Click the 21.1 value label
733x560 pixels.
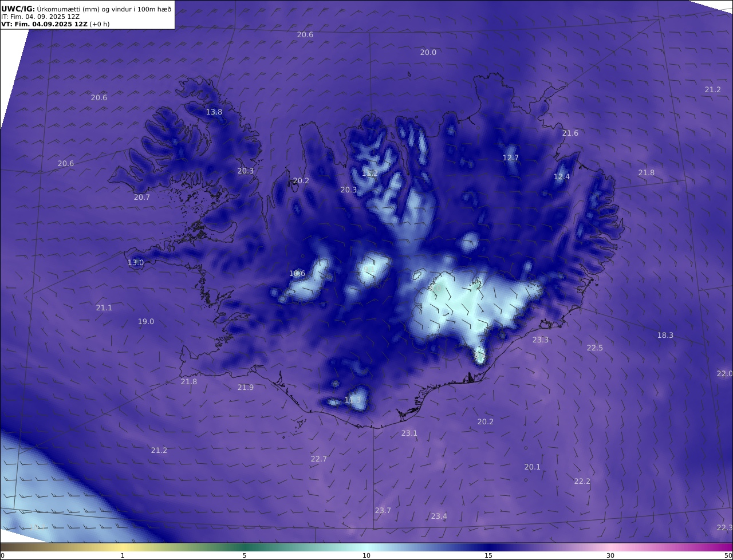(104, 308)
